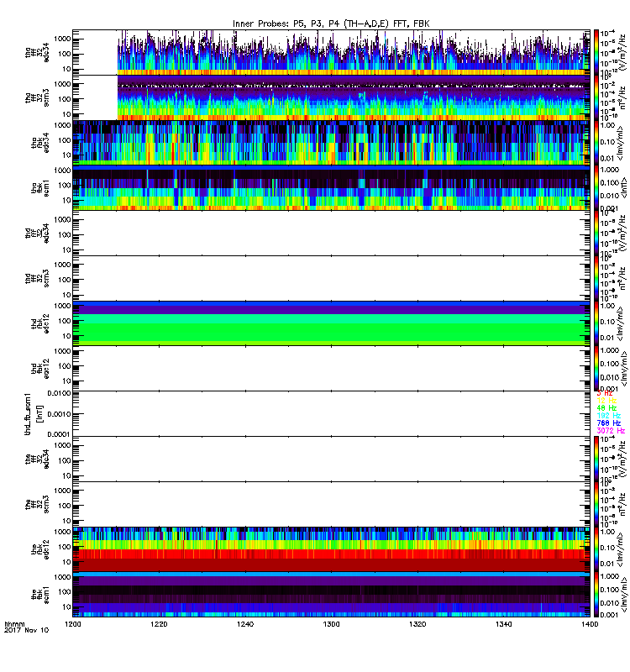The image size is (630, 672).
Task: Click the green-banded thd fbk edc12 spectrogram
Action: 331,323
